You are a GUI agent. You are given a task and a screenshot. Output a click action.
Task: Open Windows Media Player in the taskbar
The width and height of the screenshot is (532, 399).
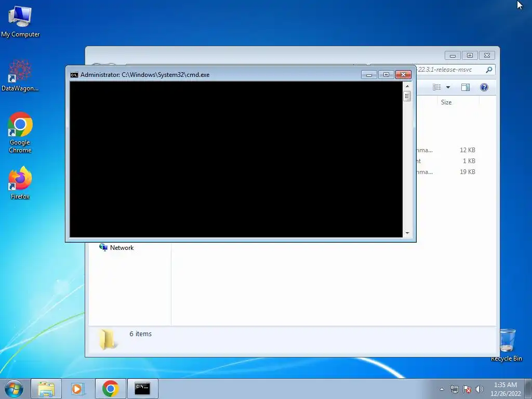(x=78, y=389)
